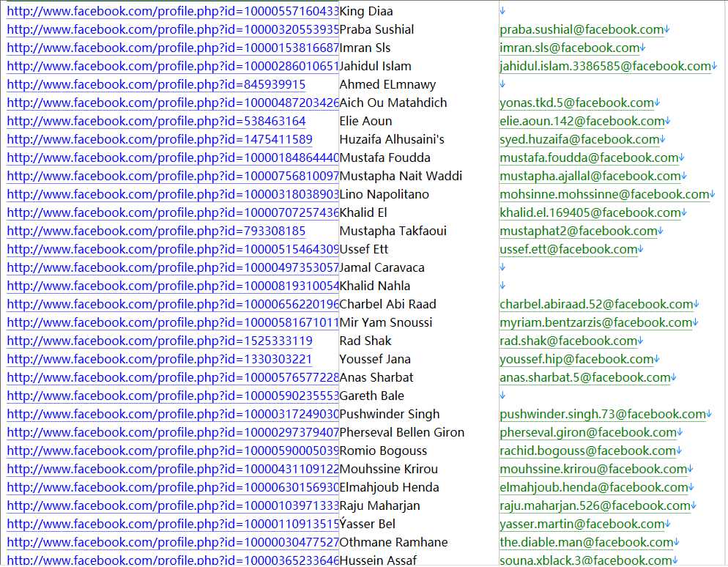Open the profile URL in King Diaa's row
This screenshot has width=728, height=567.
pyautogui.click(x=173, y=11)
